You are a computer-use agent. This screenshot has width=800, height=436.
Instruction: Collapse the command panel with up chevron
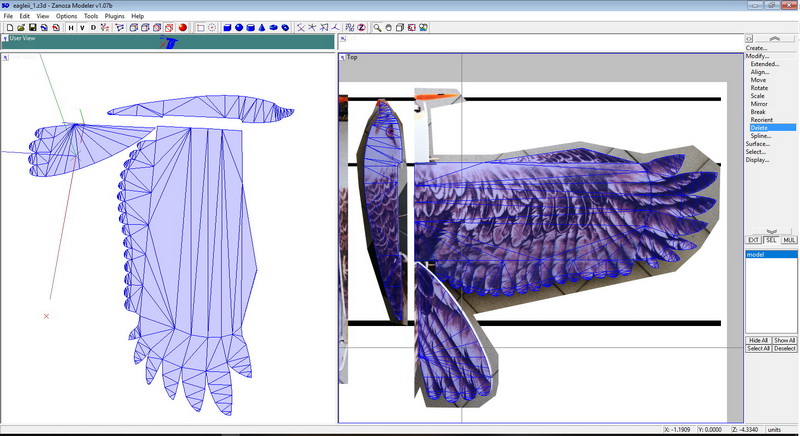772,205
